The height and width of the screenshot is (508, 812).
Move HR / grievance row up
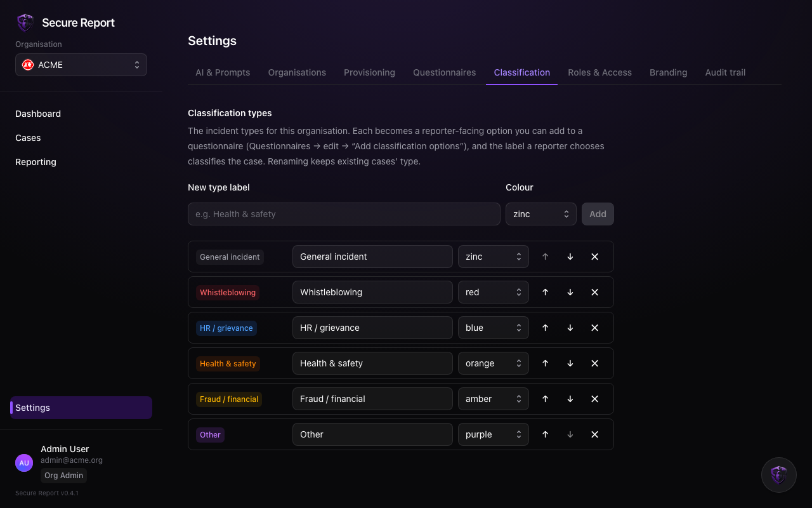[546, 328]
